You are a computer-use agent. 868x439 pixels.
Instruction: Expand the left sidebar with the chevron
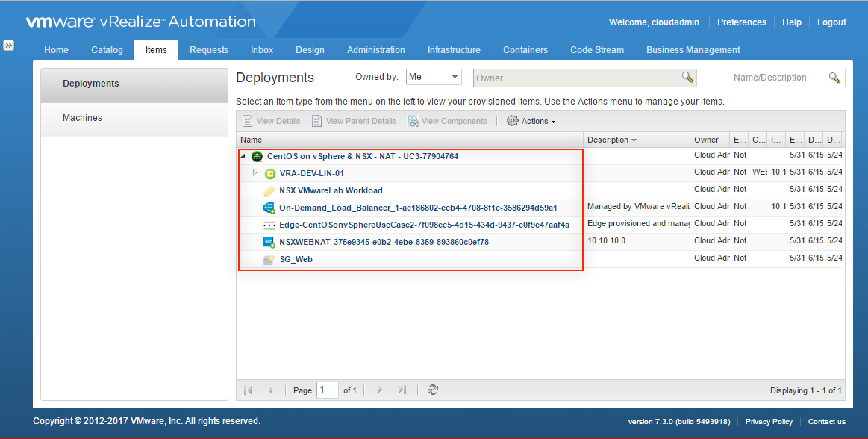click(8, 46)
